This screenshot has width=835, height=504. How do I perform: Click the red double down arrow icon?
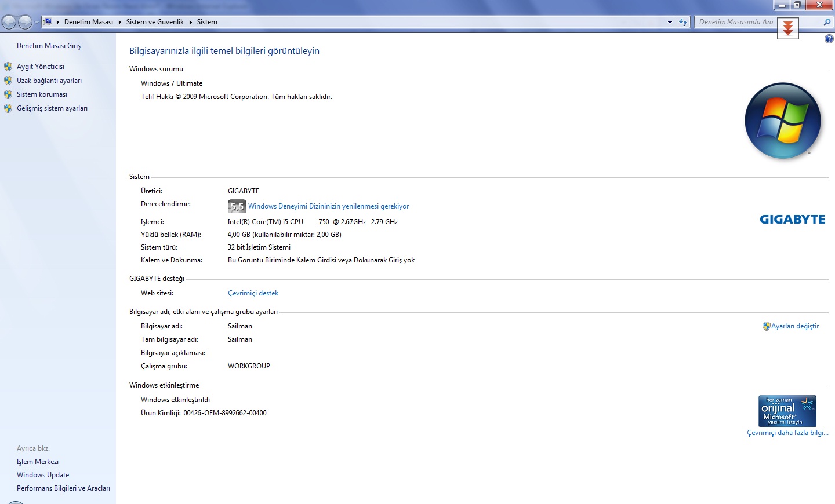[788, 28]
